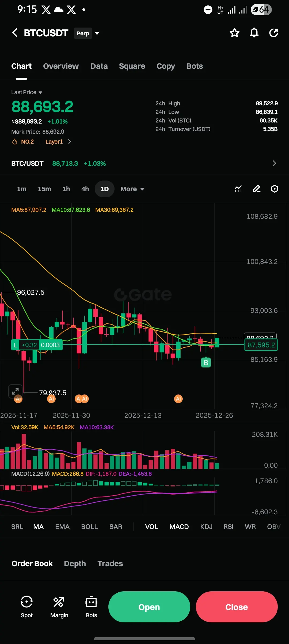Toggle KDJ sub-indicator
Image resolution: width=289 pixels, height=644 pixels.
pos(206,527)
